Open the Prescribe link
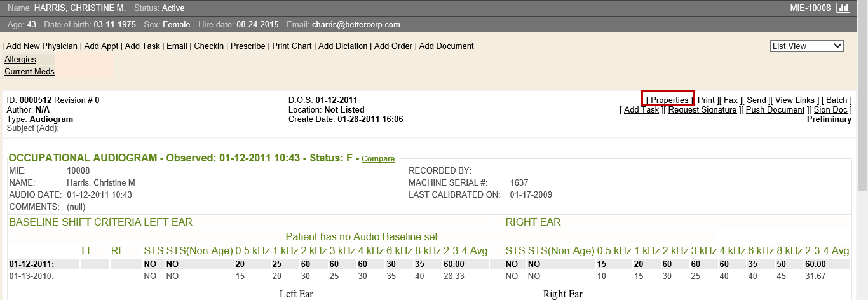This screenshot has width=868, height=300. click(x=248, y=46)
